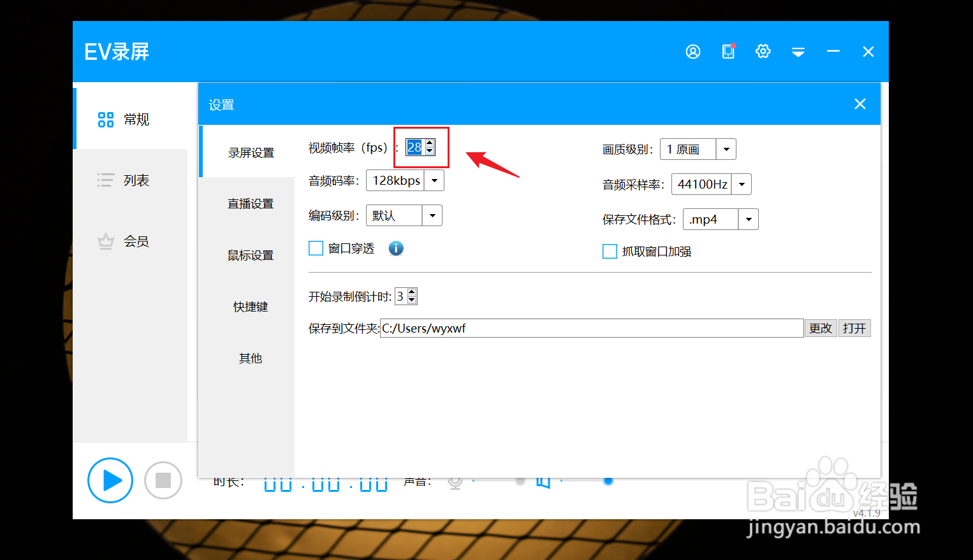Click the device/mobile icon with notification dot
Viewport: 973px width, 560px height.
click(728, 52)
